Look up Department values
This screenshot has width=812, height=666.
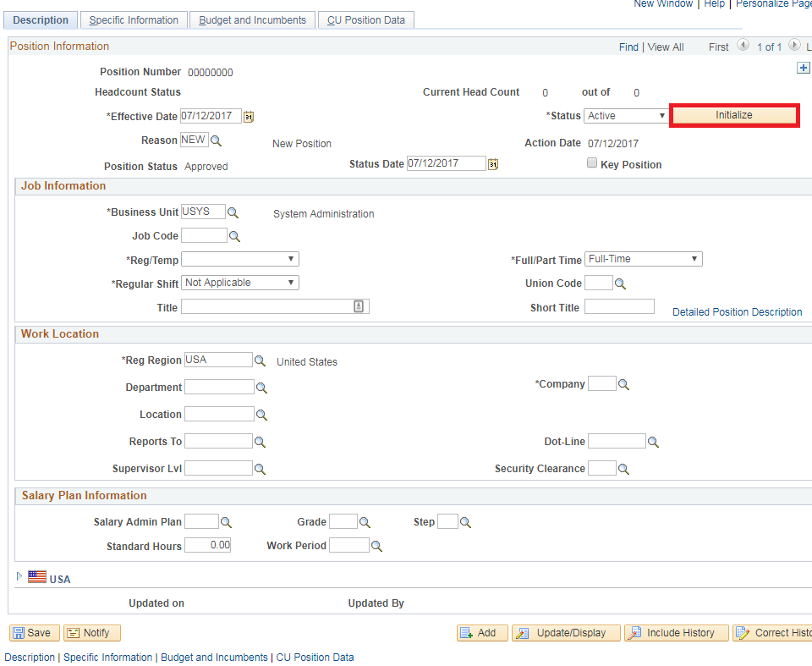click(261, 388)
